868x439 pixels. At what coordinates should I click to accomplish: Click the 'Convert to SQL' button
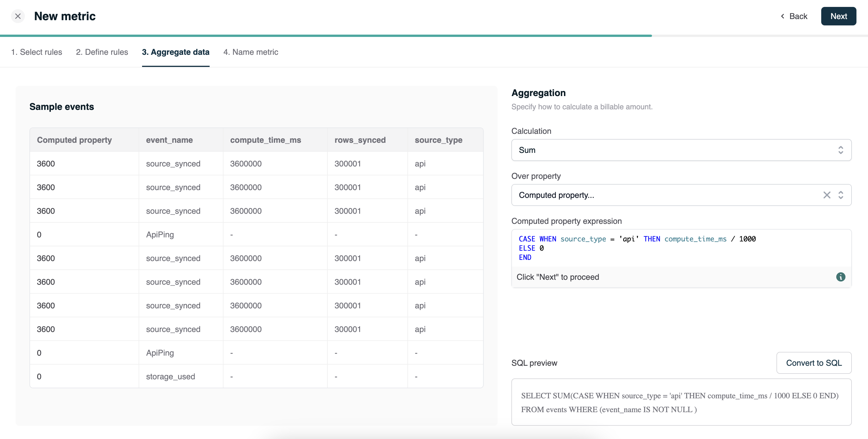[x=814, y=362]
